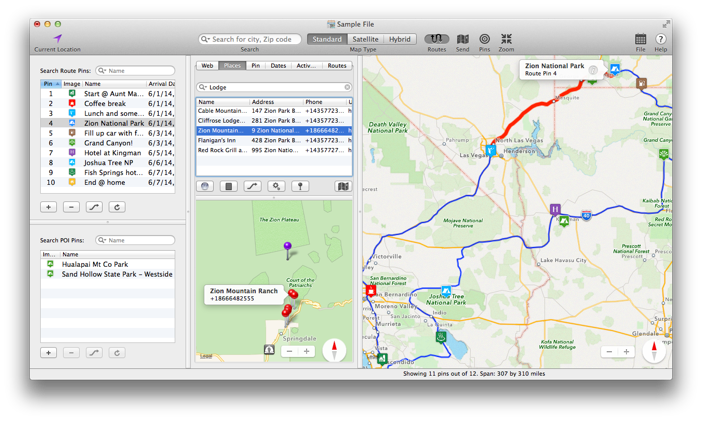Click the Zoom toolbar icon
The width and height of the screenshot is (702, 421).
(x=506, y=39)
